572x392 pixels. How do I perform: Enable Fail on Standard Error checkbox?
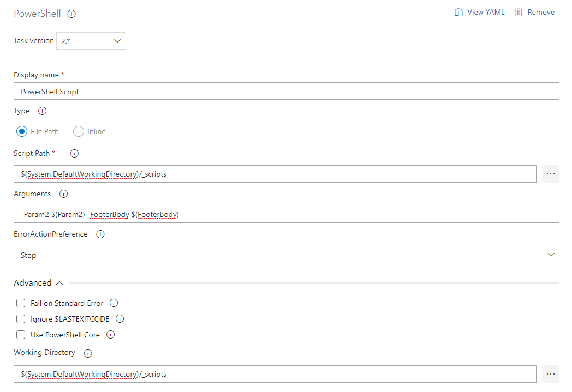(x=21, y=303)
